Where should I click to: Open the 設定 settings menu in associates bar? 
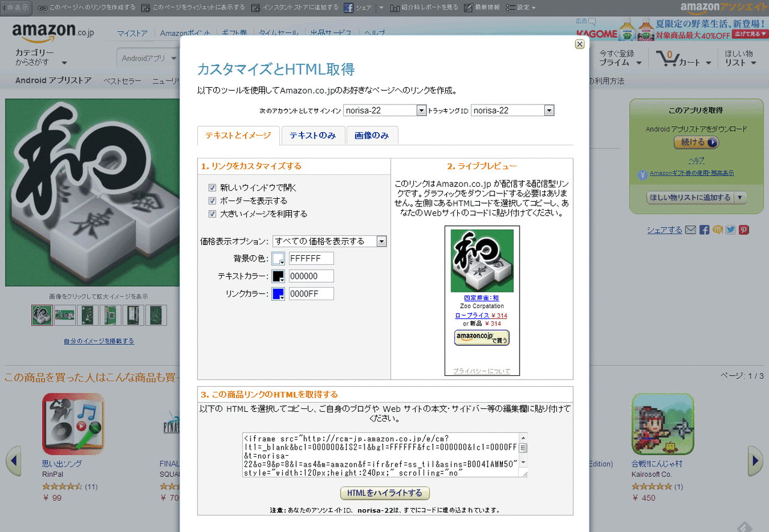[x=520, y=8]
